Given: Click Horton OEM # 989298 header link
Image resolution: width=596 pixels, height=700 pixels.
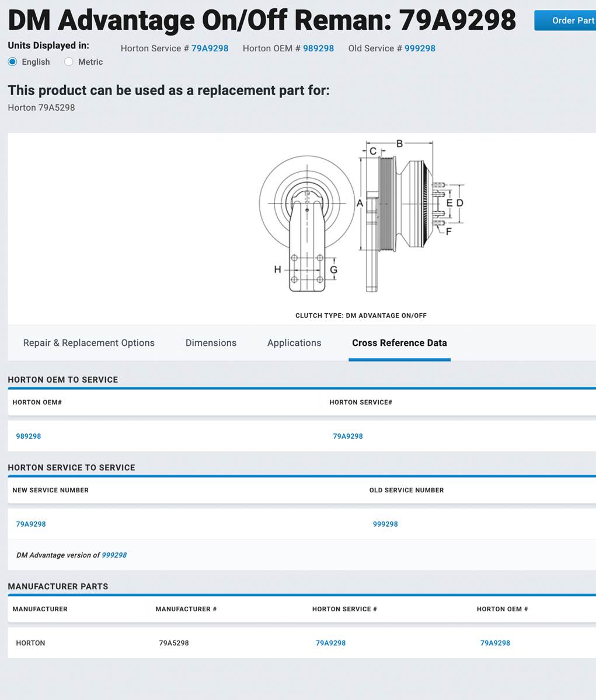Looking at the screenshot, I should tap(318, 48).
